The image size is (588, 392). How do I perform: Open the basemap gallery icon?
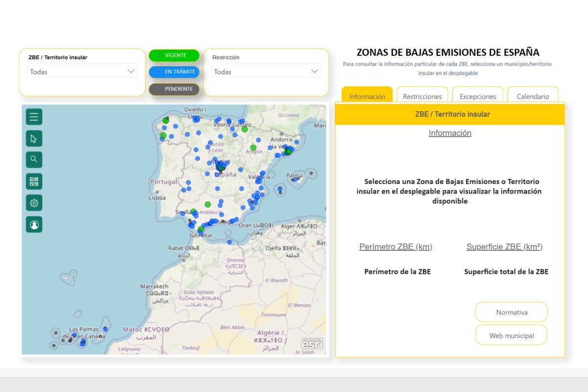(34, 181)
